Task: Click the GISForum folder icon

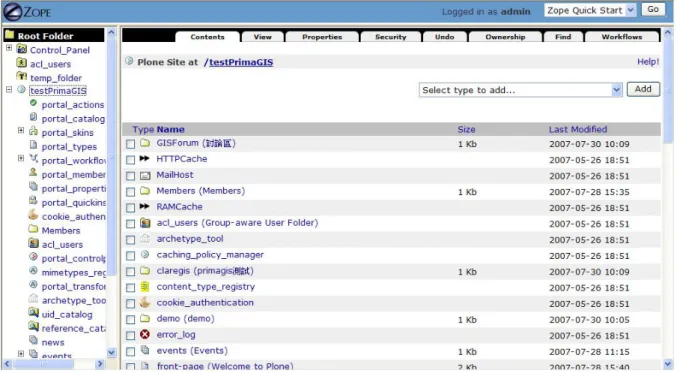Action: (145, 143)
